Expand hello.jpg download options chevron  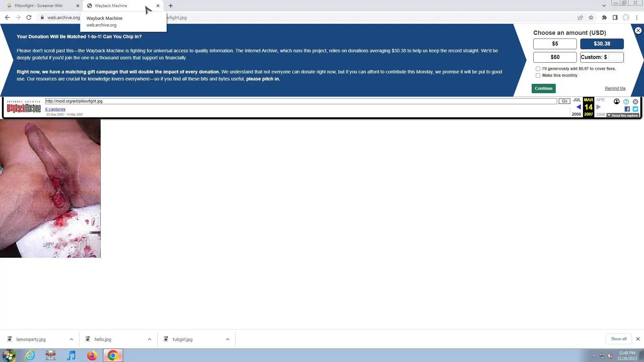click(150, 339)
